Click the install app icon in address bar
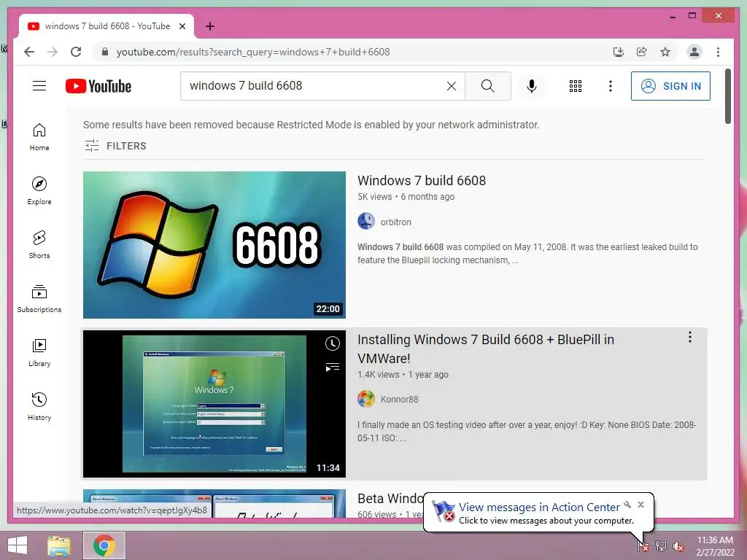Screen dimensions: 747x560 pyautogui.click(x=619, y=52)
